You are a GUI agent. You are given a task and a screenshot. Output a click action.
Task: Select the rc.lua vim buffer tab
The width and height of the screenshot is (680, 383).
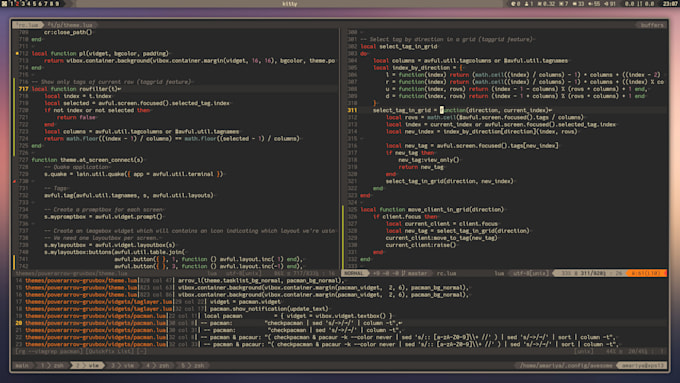click(27, 25)
